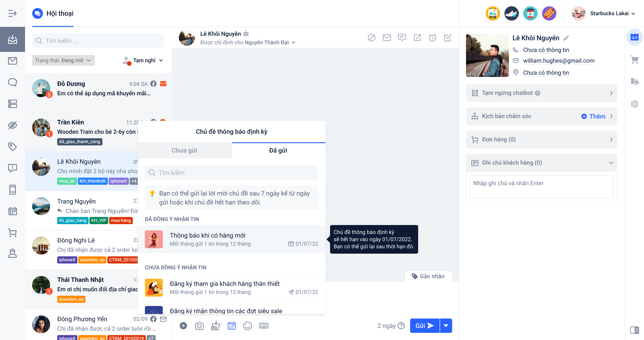Click the Gửi send button
Screen dimensions: 644x340
pos(424,326)
